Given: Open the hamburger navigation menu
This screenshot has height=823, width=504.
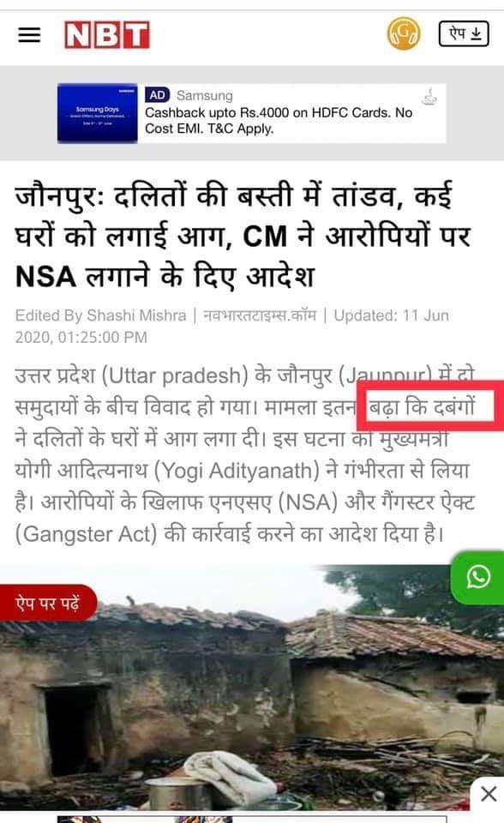Looking at the screenshot, I should pyautogui.click(x=29, y=34).
